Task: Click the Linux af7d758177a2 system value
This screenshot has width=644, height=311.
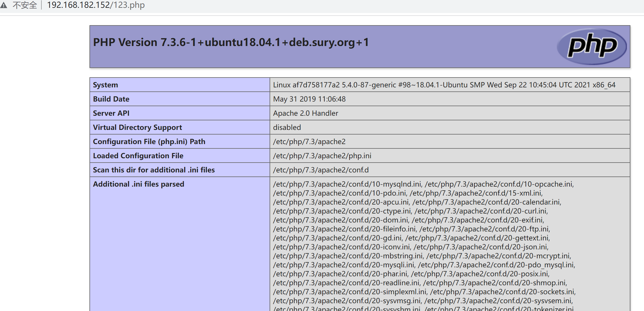Action: point(444,85)
